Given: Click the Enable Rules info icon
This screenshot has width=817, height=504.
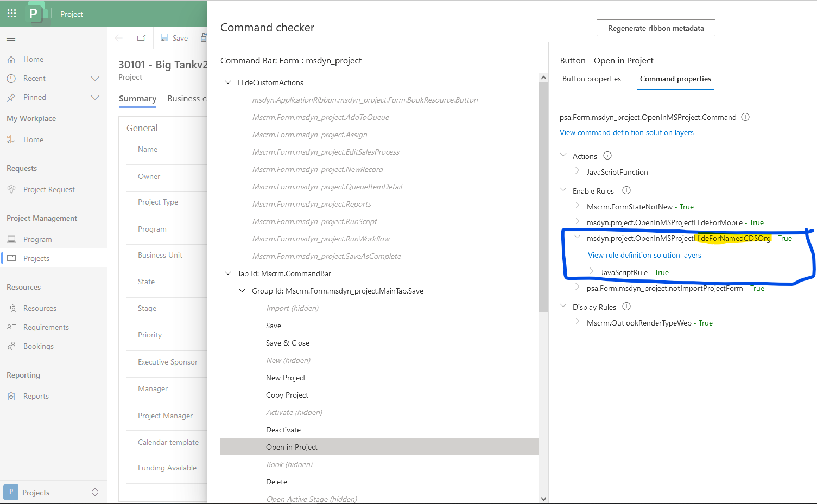Looking at the screenshot, I should (x=626, y=190).
